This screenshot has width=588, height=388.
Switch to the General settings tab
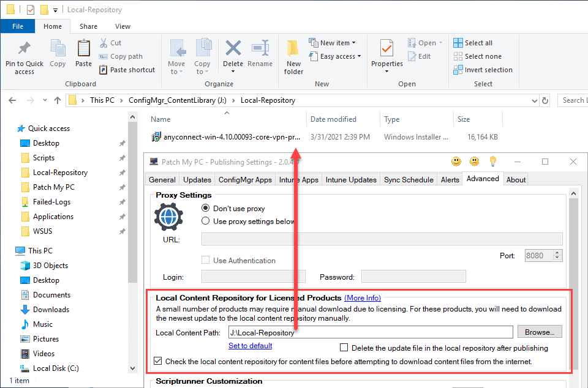[x=162, y=180]
